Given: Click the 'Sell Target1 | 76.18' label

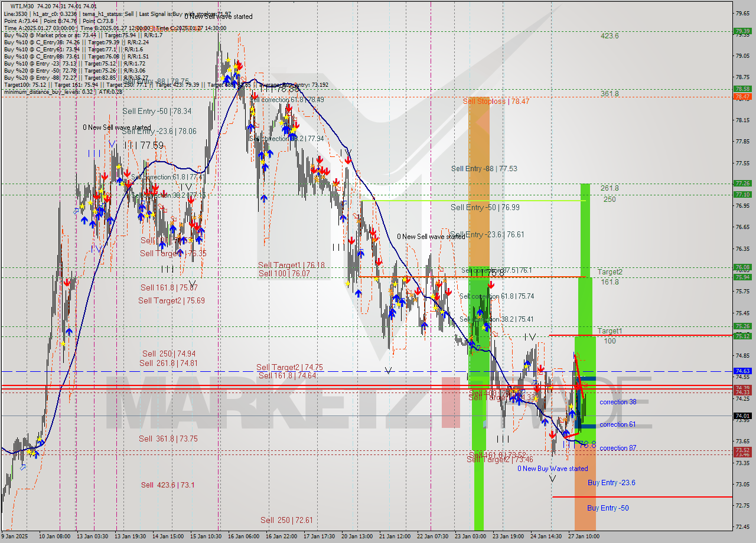Looking at the screenshot, I should [x=291, y=265].
